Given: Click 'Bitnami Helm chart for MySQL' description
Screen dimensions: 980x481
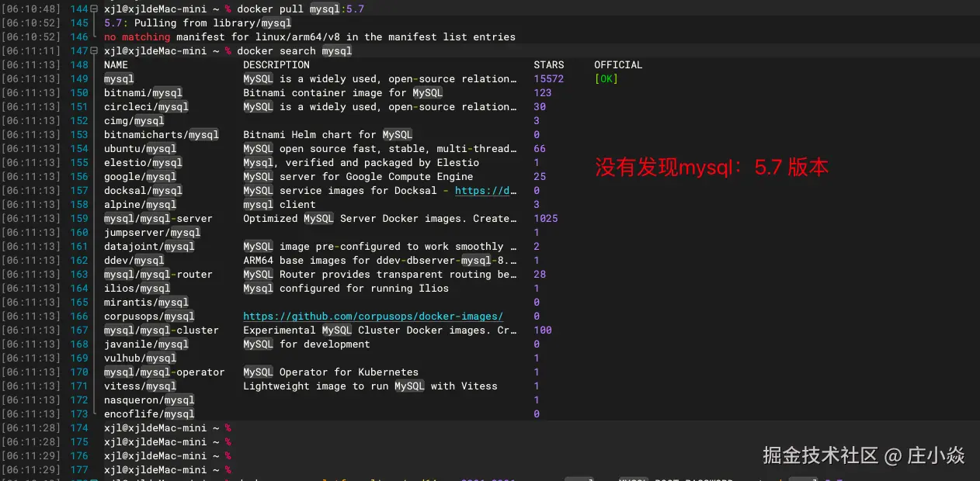Looking at the screenshot, I should click(328, 135).
